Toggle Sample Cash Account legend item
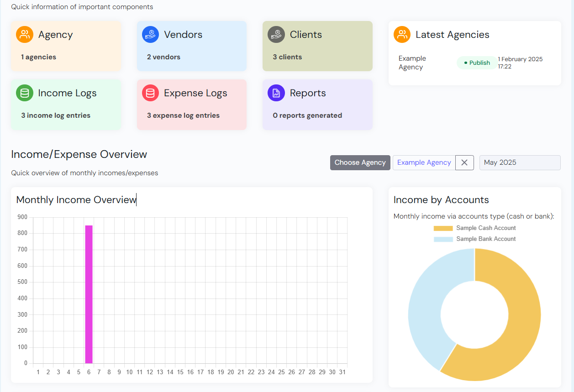574x392 pixels. [475, 228]
